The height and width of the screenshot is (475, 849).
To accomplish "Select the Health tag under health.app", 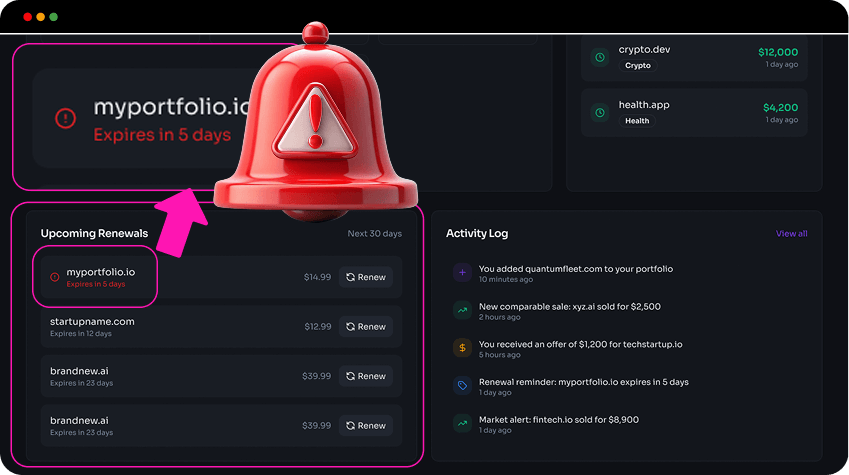I will point(637,121).
